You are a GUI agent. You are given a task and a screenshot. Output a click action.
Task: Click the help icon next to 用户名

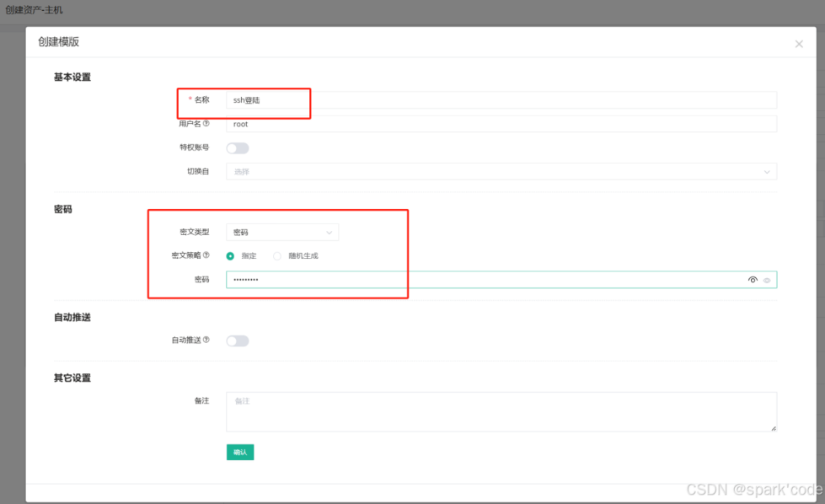[x=206, y=124]
